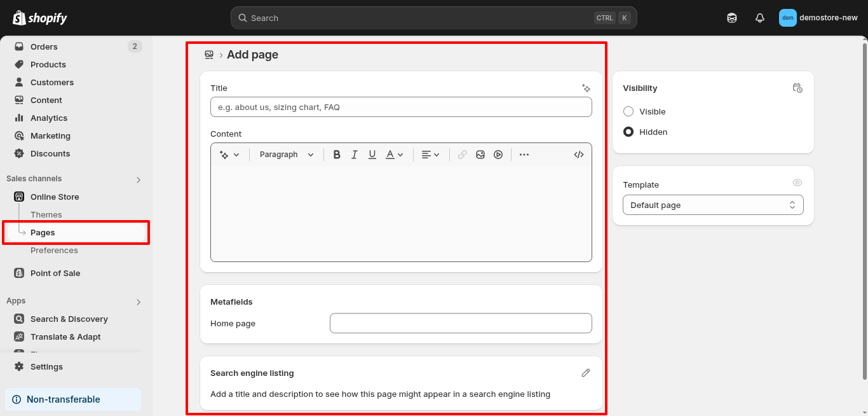Insert an image into the page content
The image size is (868, 416).
480,154
